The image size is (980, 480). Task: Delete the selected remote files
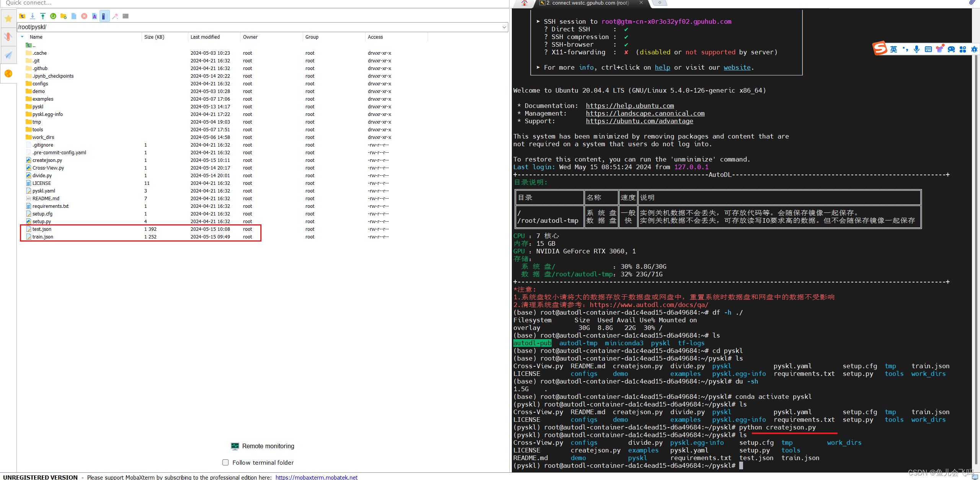pos(84,16)
